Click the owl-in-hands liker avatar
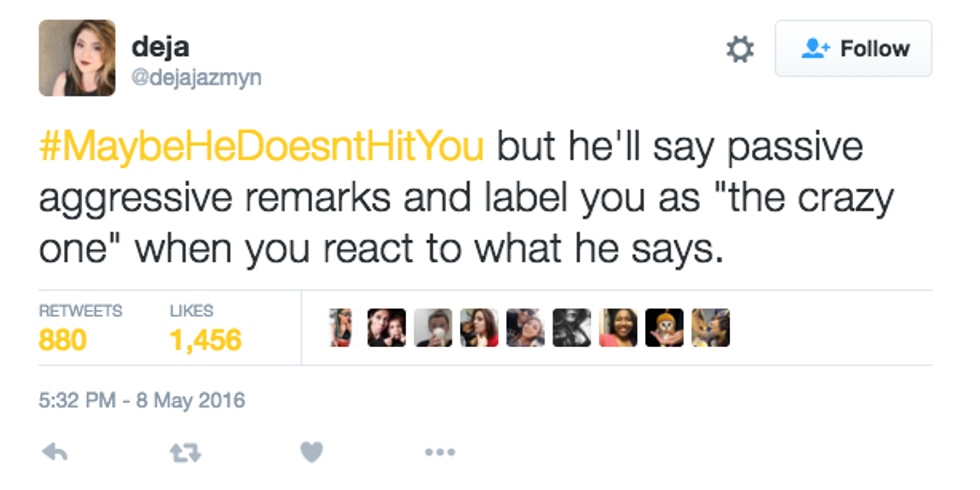The height and width of the screenshot is (490, 980). click(664, 327)
